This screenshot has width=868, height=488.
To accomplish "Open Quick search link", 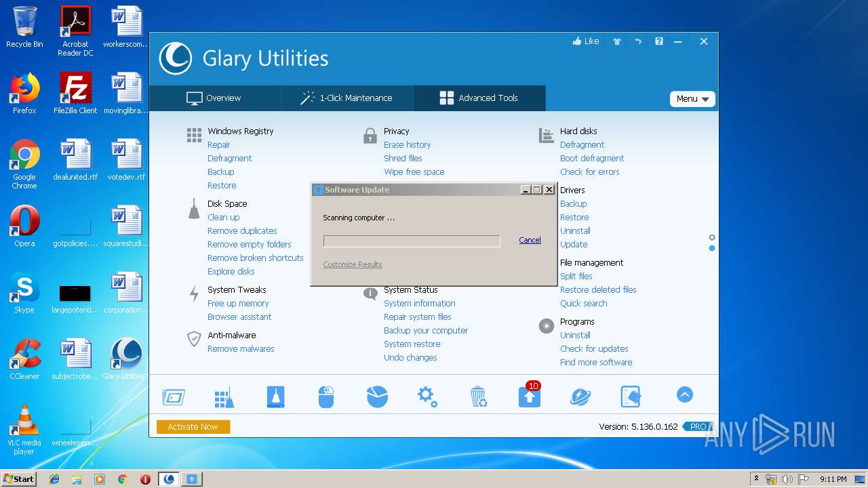I will pos(583,304).
